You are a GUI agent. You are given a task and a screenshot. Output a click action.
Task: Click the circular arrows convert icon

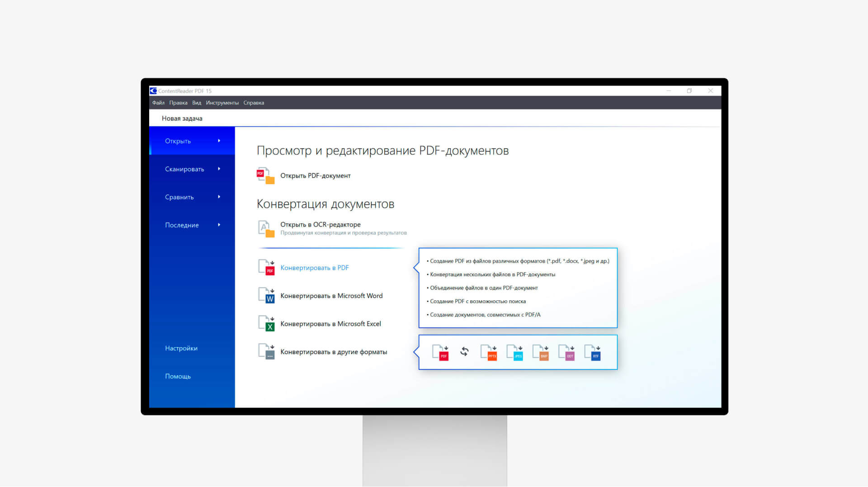(x=464, y=351)
